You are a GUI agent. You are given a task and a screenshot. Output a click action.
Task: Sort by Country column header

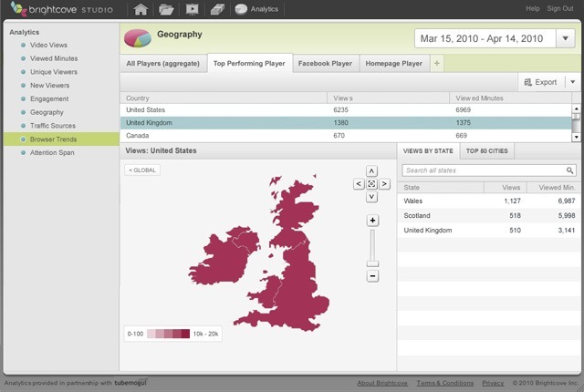point(224,98)
